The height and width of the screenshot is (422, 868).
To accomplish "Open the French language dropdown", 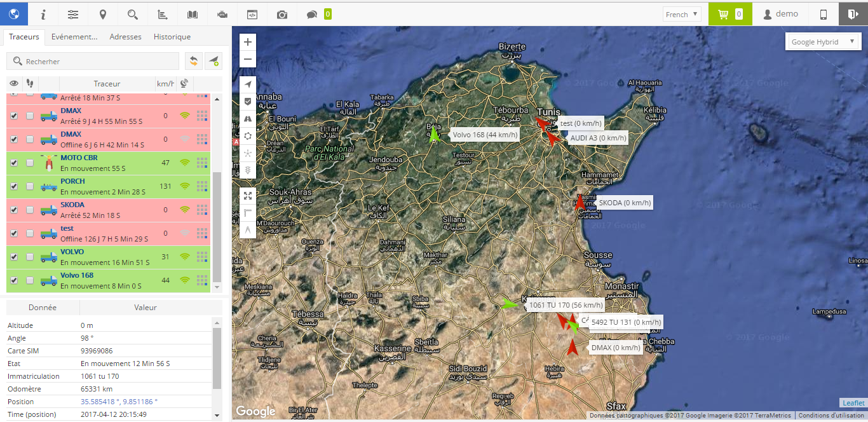I will 681,14.
